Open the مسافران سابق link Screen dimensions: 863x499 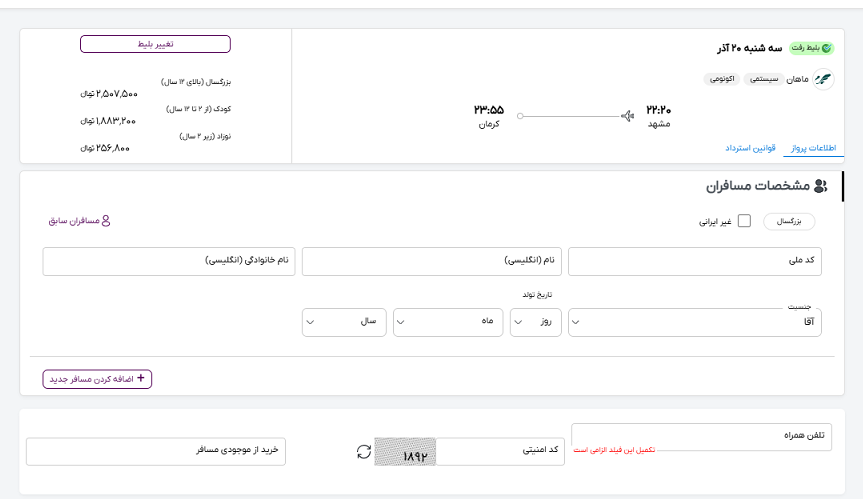point(79,221)
